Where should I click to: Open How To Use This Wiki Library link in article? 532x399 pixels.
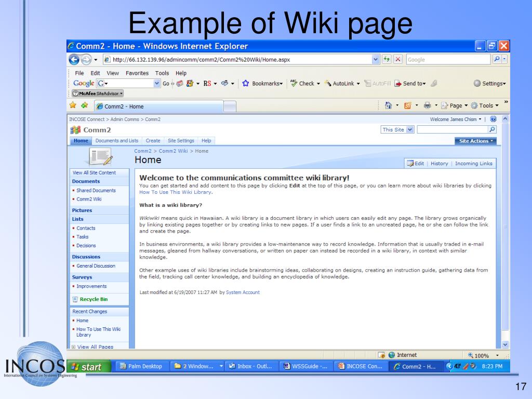176,192
